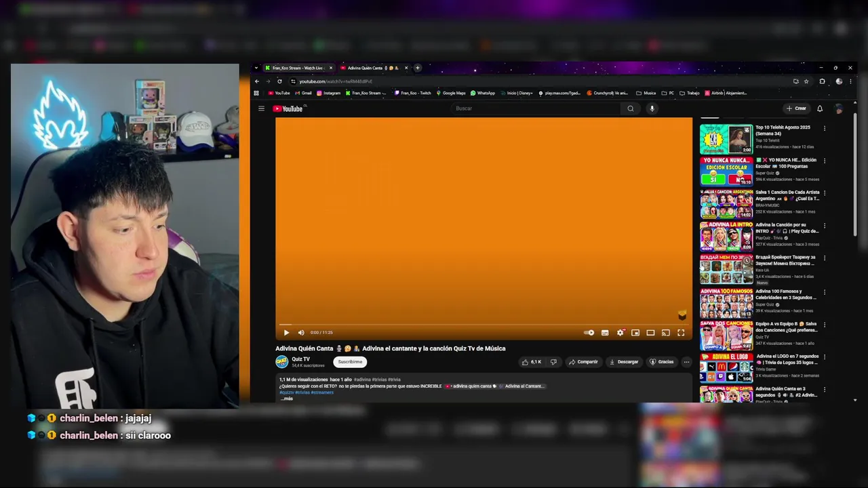Click the #adivina hashtag in description
This screenshot has height=488, width=868.
point(362,380)
